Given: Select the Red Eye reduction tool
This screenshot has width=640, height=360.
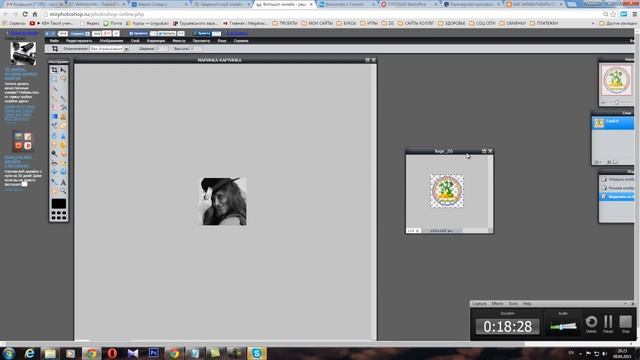Looking at the screenshot, I should click(x=54, y=163).
